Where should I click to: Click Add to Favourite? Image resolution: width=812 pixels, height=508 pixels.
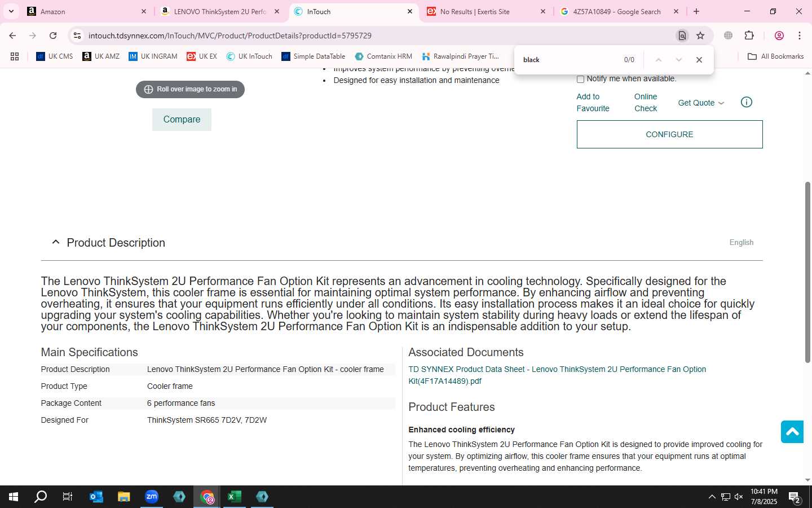point(593,103)
